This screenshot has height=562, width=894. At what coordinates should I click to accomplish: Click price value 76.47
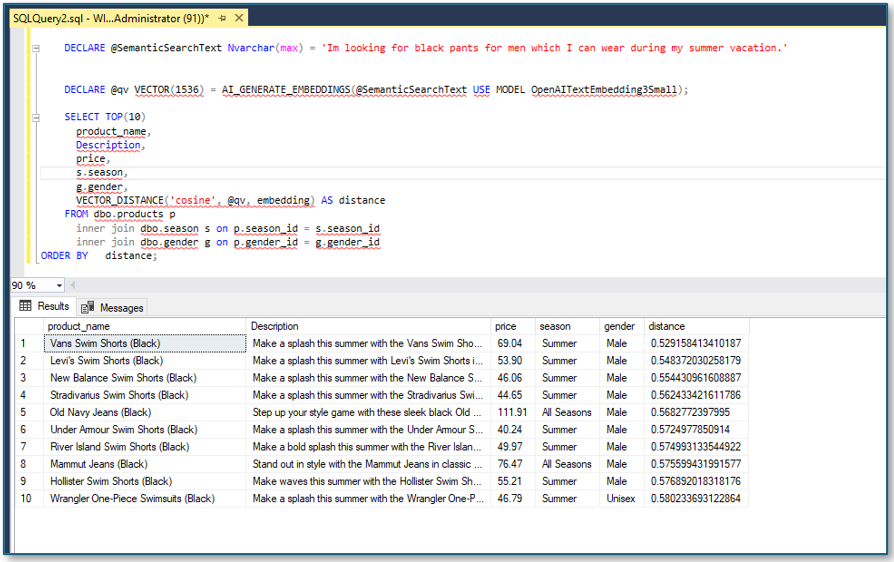(x=513, y=464)
